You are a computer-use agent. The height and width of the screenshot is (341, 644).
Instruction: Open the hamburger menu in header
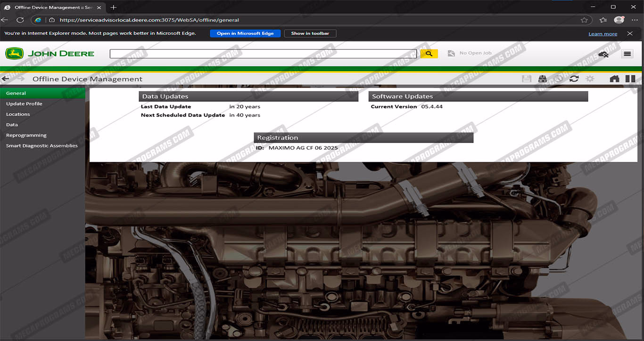tap(627, 54)
